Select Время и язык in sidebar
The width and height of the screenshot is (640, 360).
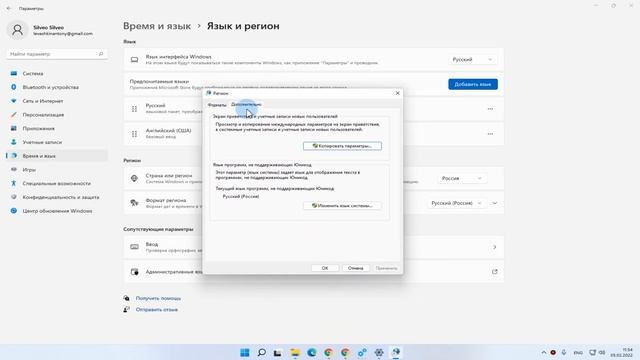click(x=57, y=156)
